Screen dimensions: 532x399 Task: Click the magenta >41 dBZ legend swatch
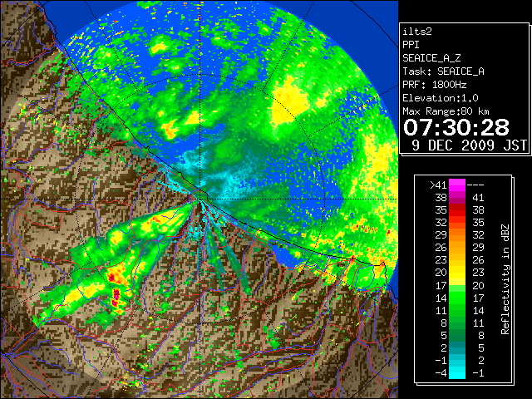click(x=457, y=185)
